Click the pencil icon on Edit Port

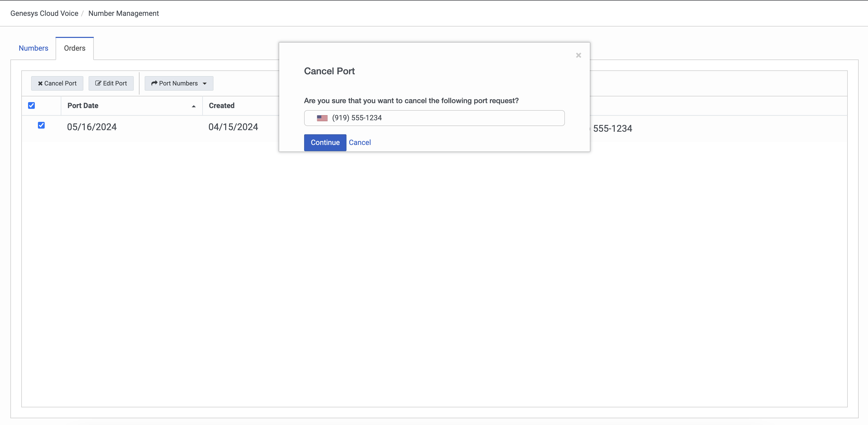click(98, 83)
